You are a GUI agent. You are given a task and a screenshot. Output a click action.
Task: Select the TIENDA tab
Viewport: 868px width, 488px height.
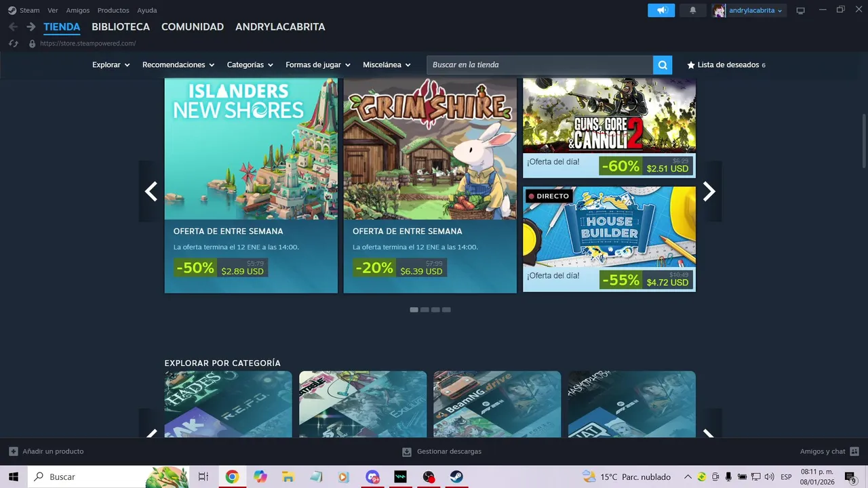coord(62,27)
